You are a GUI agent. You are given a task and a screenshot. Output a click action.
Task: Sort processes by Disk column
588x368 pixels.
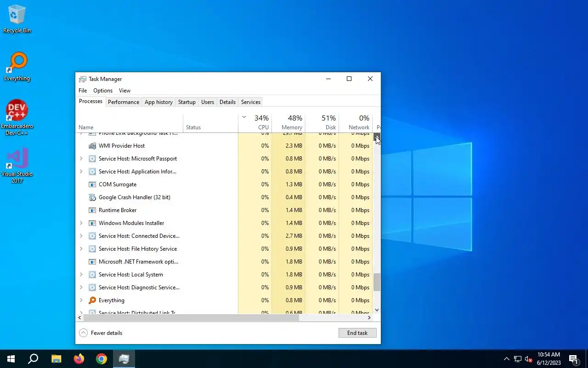[322, 123]
